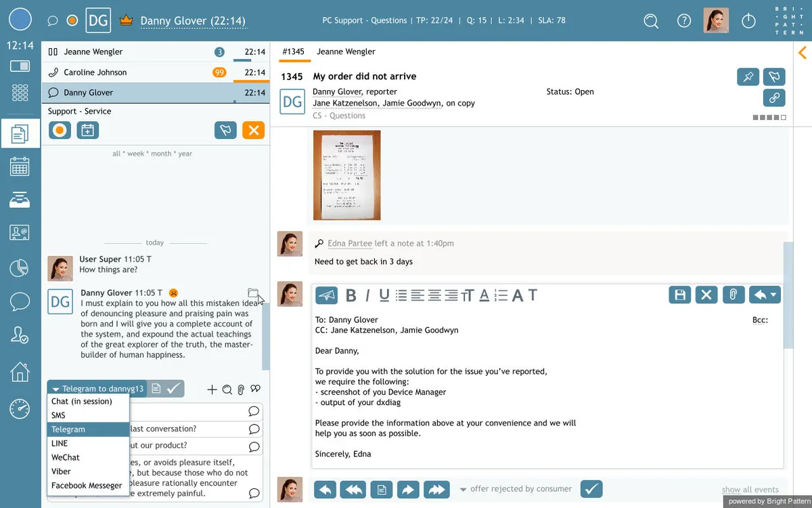Image resolution: width=812 pixels, height=508 pixels.
Task: Open the note/template icon in reply bar
Action: tap(382, 489)
